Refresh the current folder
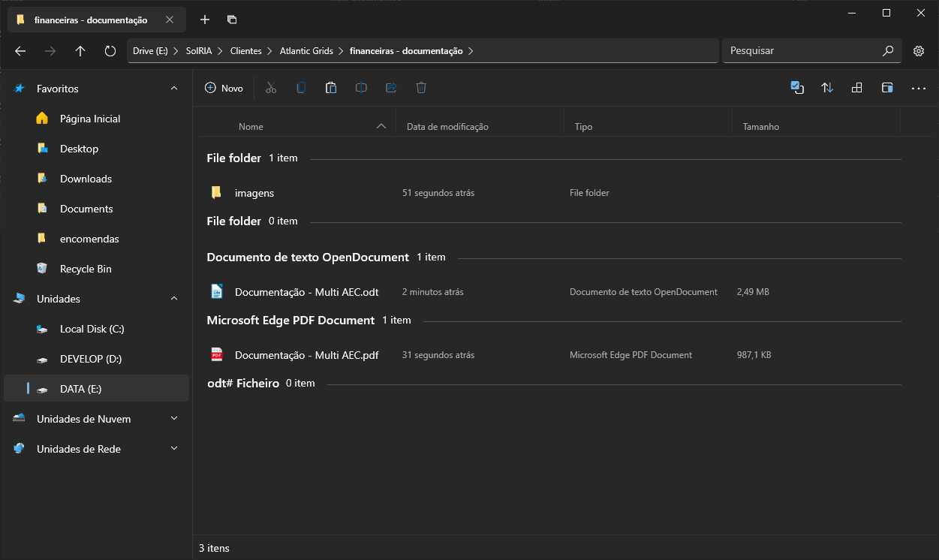 coord(110,51)
